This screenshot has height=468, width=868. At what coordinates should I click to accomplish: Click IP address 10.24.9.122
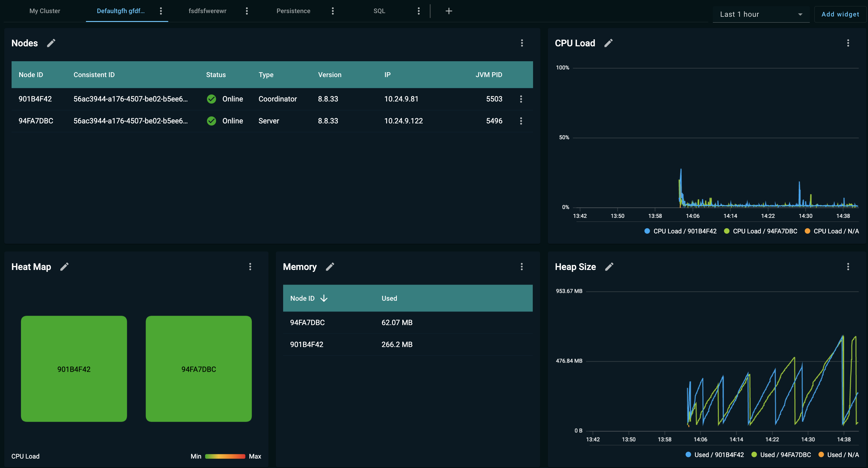403,121
